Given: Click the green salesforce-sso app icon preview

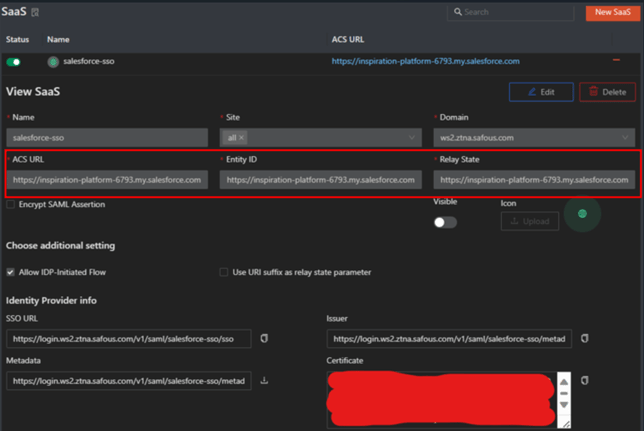Looking at the screenshot, I should (x=582, y=213).
